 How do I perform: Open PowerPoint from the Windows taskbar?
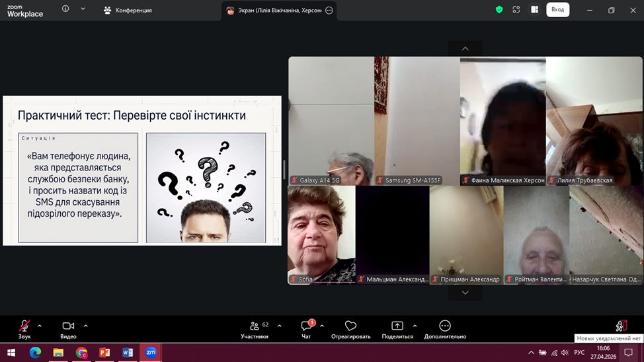click(104, 352)
